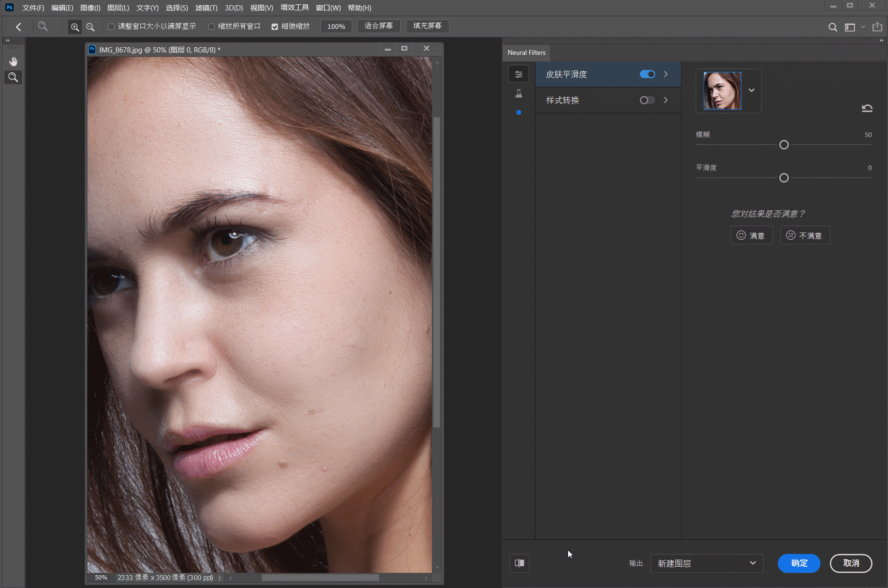Open document status info arrow
The height and width of the screenshot is (588, 888).
pyautogui.click(x=219, y=578)
